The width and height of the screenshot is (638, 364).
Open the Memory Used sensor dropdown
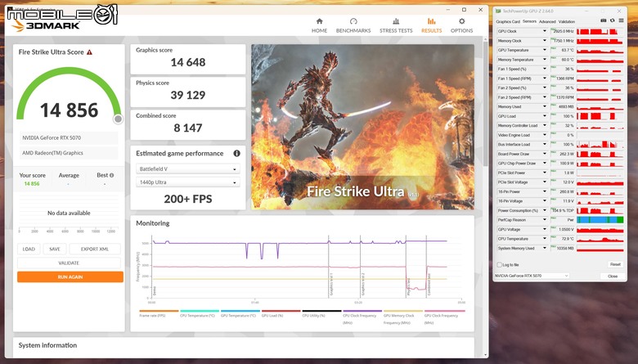tap(545, 106)
